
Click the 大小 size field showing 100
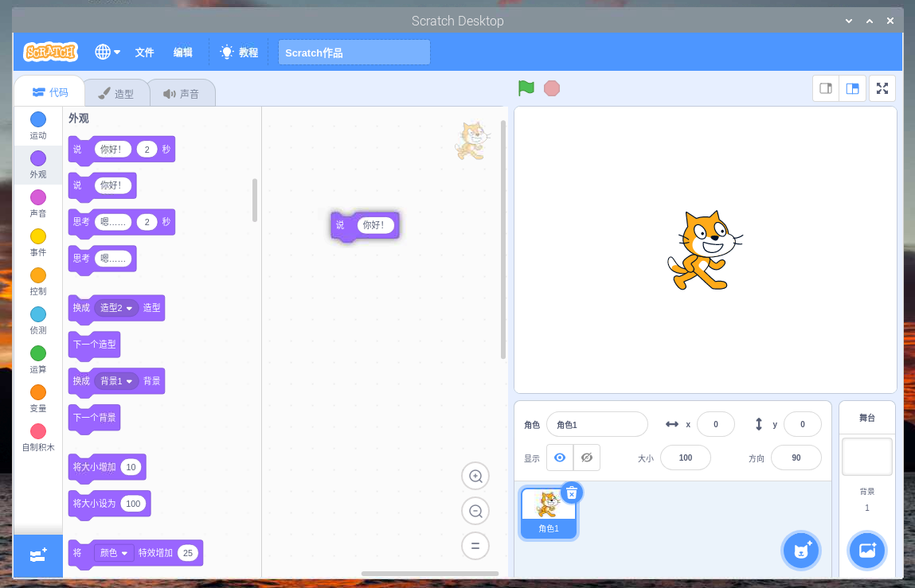pyautogui.click(x=686, y=458)
